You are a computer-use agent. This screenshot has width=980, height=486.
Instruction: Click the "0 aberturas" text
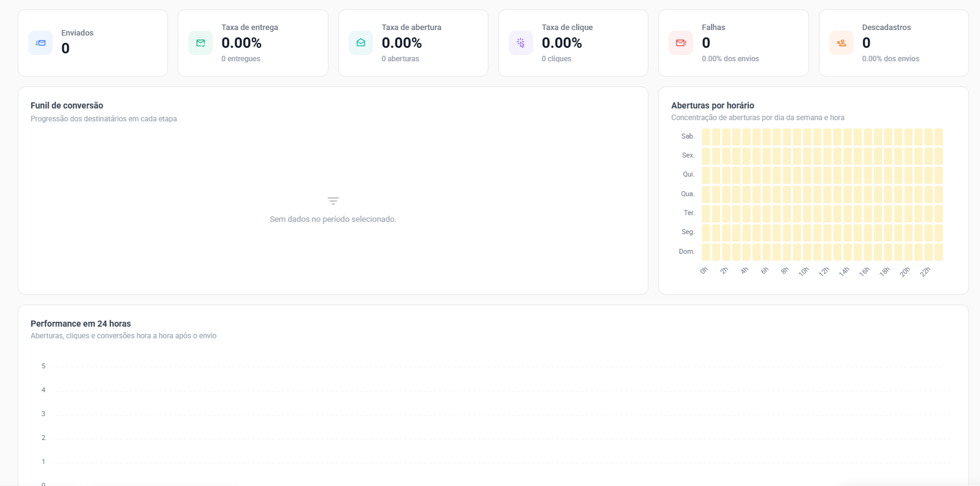[400, 59]
